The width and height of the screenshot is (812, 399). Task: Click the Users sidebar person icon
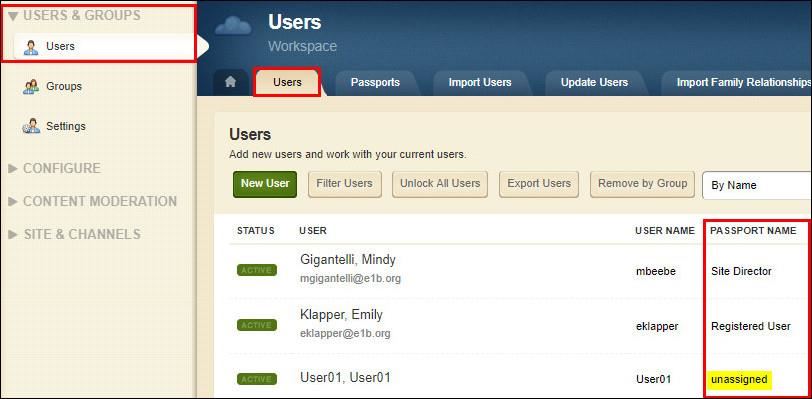click(31, 47)
